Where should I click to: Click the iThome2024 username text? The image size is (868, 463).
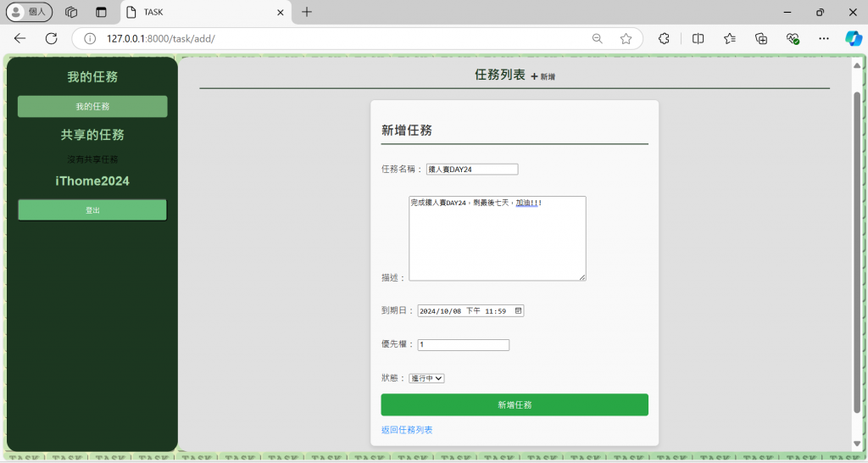click(92, 181)
